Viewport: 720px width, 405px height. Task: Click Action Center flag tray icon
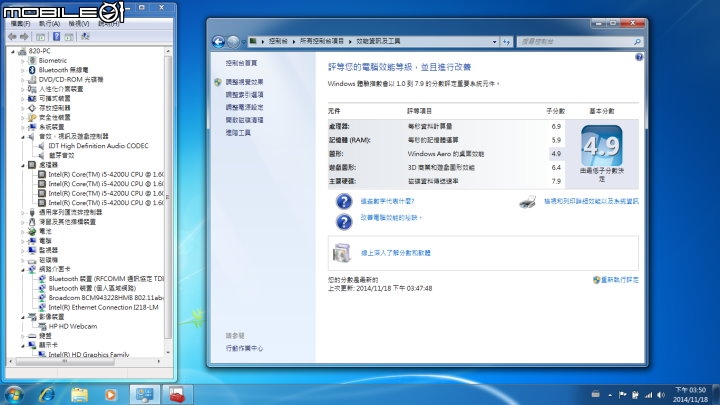[x=623, y=394]
